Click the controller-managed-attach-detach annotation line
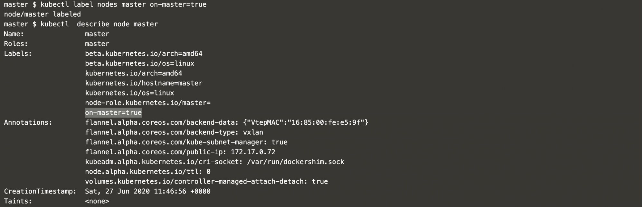This screenshot has height=207, width=644. (206, 182)
